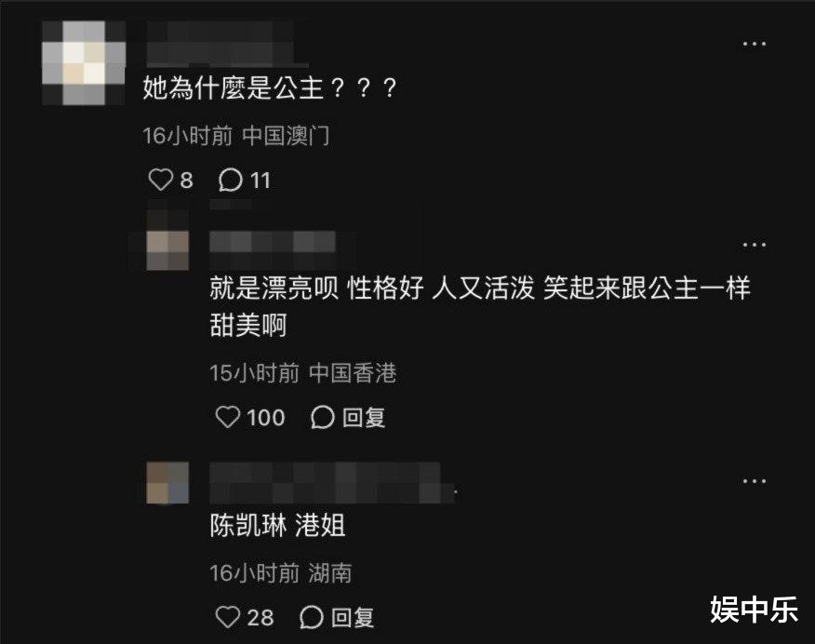The image size is (815, 644).
Task: Click blurred username of Hunan replier
Action: click(x=333, y=483)
